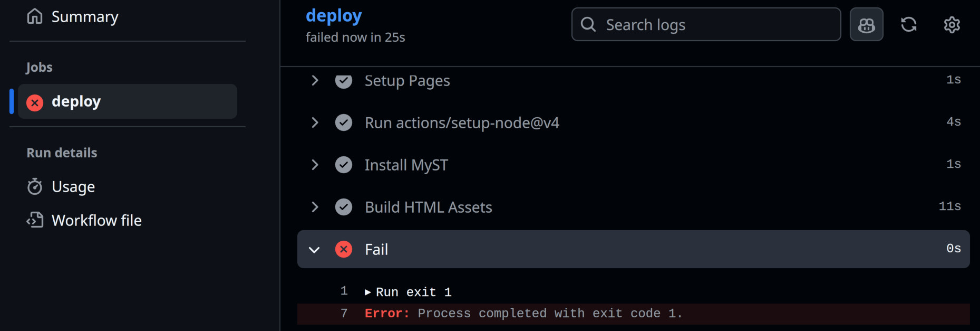Image resolution: width=980 pixels, height=331 pixels.
Task: Expand the Run exit 1 log group
Action: click(x=368, y=292)
